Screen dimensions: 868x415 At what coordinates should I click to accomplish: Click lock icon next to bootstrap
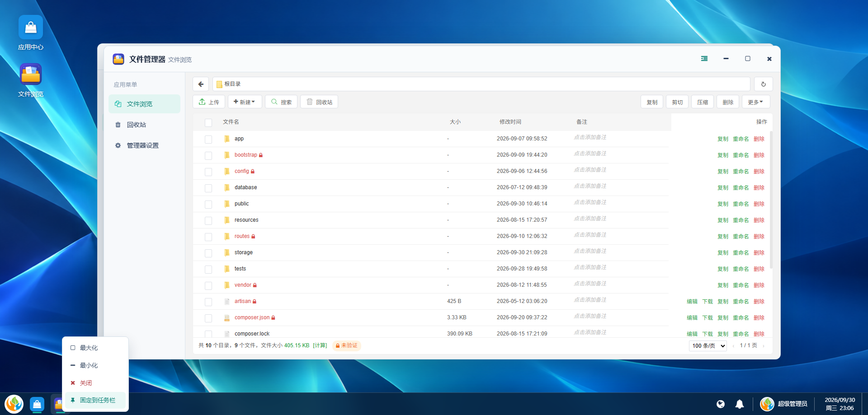261,155
